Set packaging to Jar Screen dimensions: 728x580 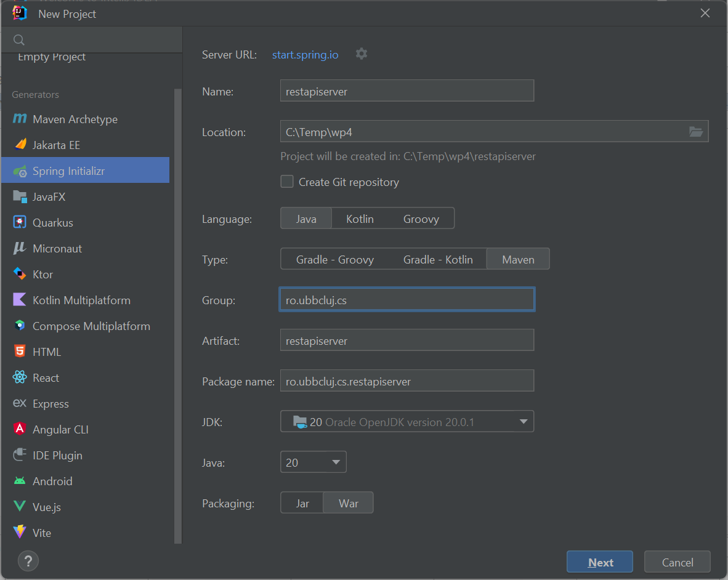(302, 504)
